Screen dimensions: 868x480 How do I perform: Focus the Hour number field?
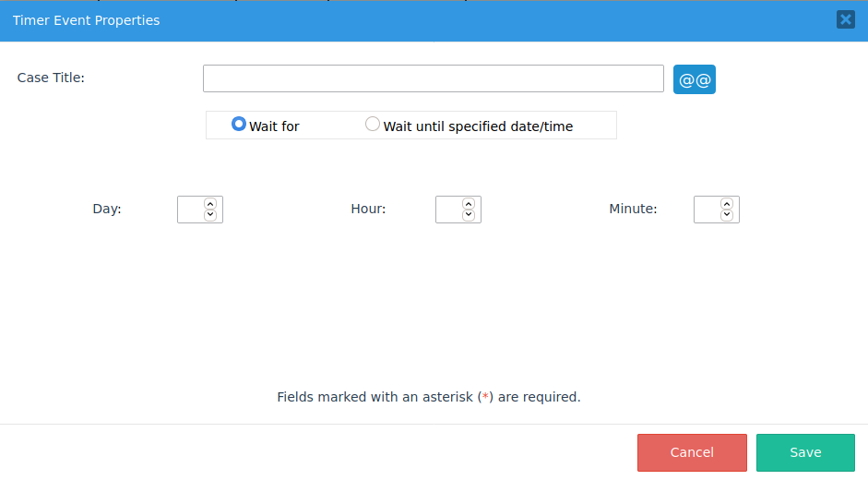point(448,210)
